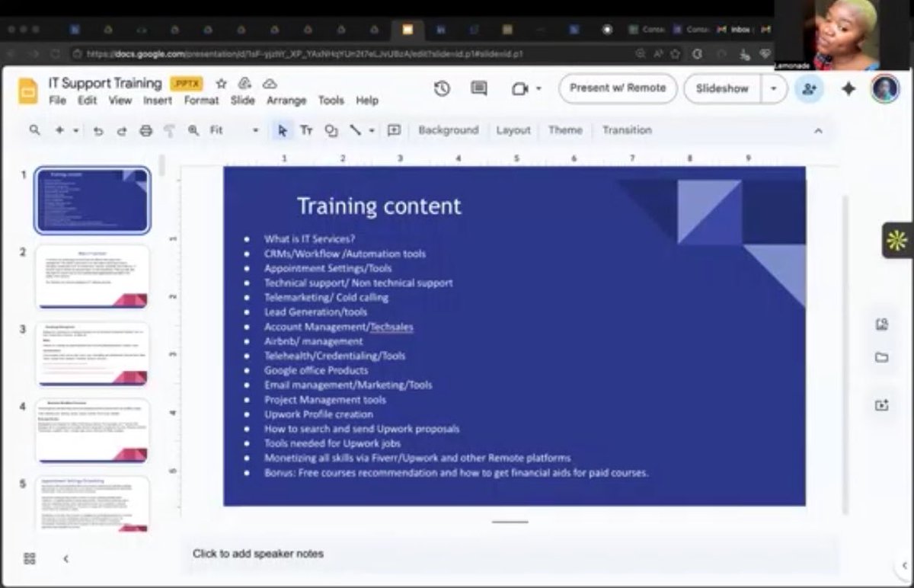
Task: Click the Theme button
Action: tap(565, 130)
